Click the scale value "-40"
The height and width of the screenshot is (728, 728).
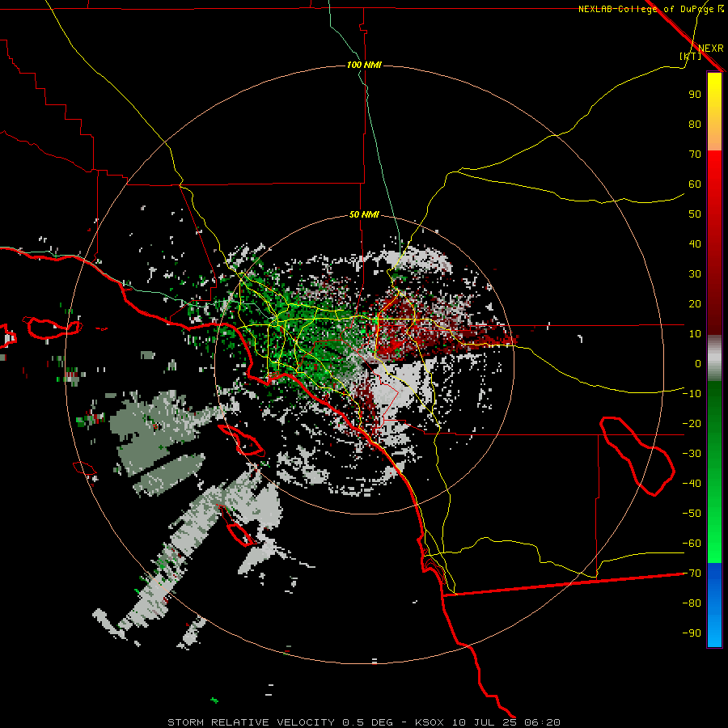point(692,484)
